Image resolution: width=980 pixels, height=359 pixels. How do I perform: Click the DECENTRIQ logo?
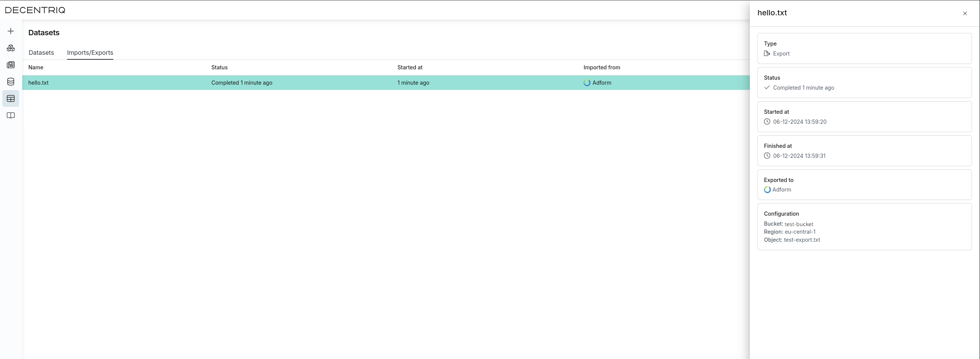(35, 10)
